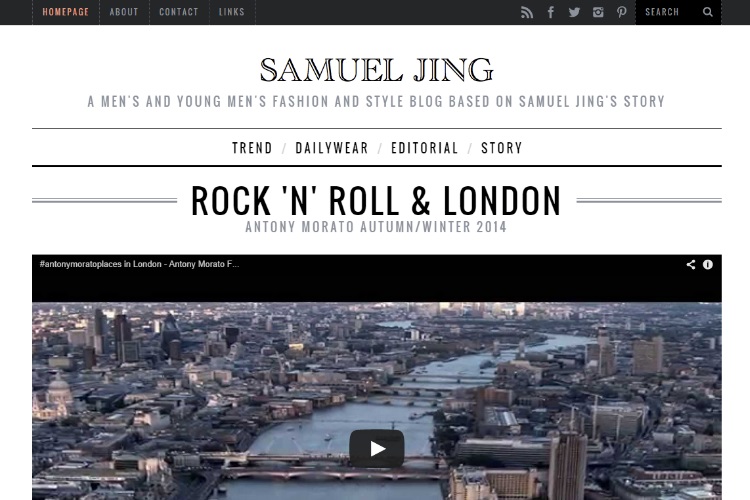Select the Trend category
Screen dimensions: 750x500
click(252, 148)
